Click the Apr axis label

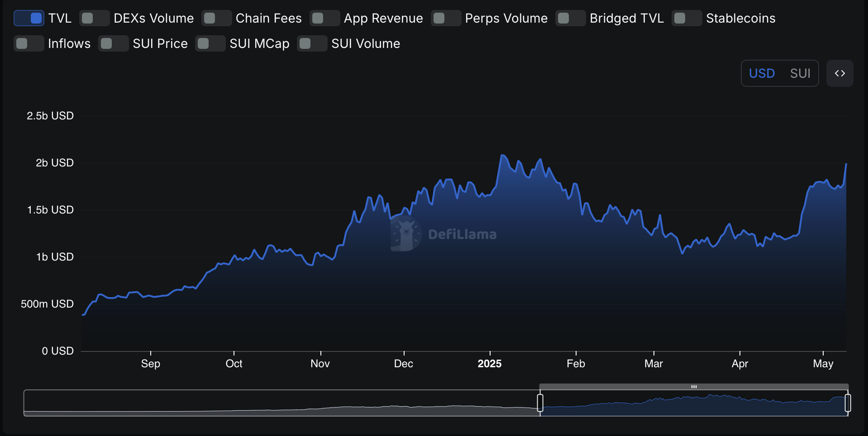tap(740, 364)
